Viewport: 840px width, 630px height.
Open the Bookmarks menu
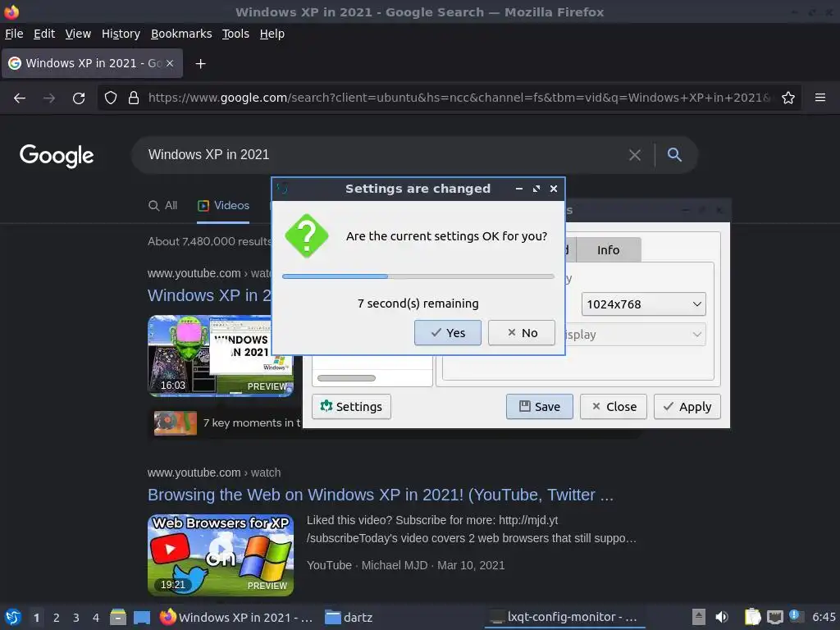181,34
